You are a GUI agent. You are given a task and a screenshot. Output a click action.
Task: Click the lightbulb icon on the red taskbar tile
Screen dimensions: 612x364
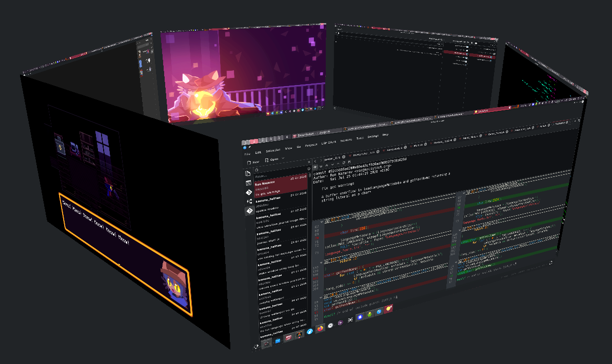tap(388, 309)
